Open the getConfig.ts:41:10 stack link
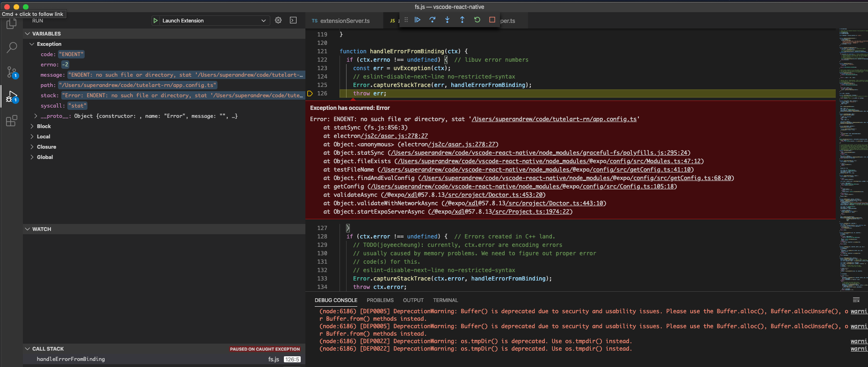The image size is (868, 367). pyautogui.click(x=536, y=170)
